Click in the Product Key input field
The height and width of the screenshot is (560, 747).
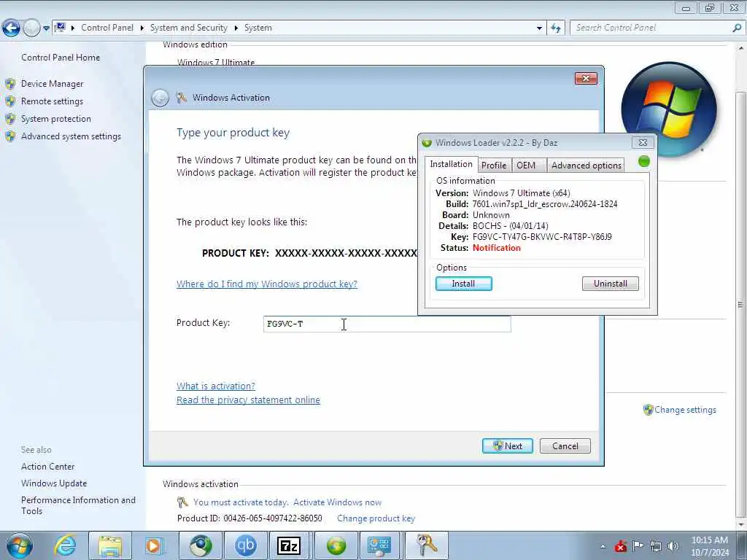387,324
